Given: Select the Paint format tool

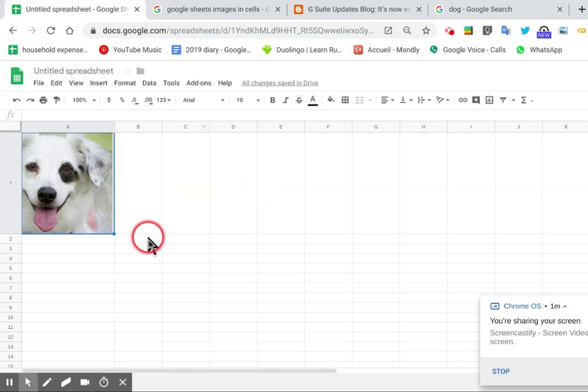Looking at the screenshot, I should point(57,100).
